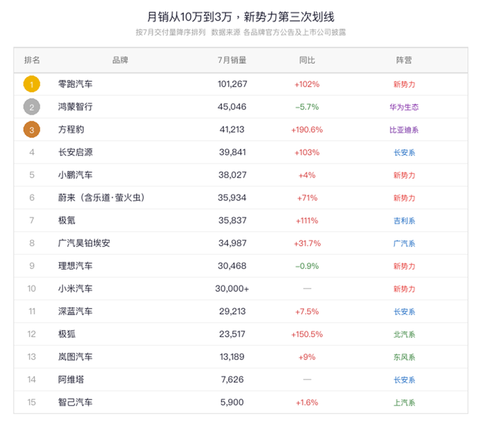Click year-over-year value –5.7%
The width and height of the screenshot is (481, 448).
pyautogui.click(x=307, y=107)
